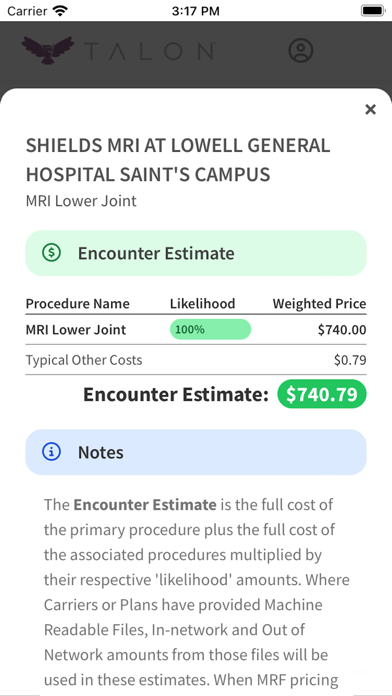
Task: Tap the dollar sign icon
Action: [x=51, y=253]
